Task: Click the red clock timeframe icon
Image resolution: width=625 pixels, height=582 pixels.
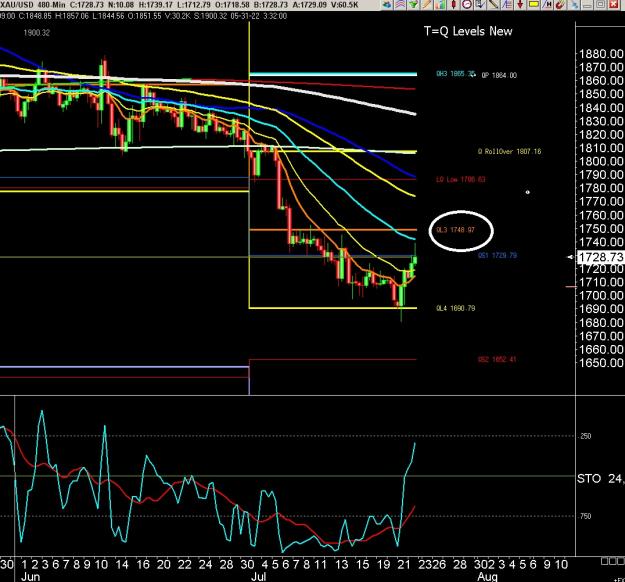Action: (x=467, y=4)
